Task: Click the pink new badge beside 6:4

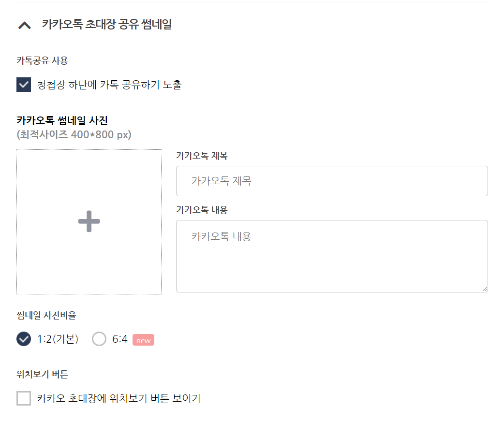Action: click(143, 340)
